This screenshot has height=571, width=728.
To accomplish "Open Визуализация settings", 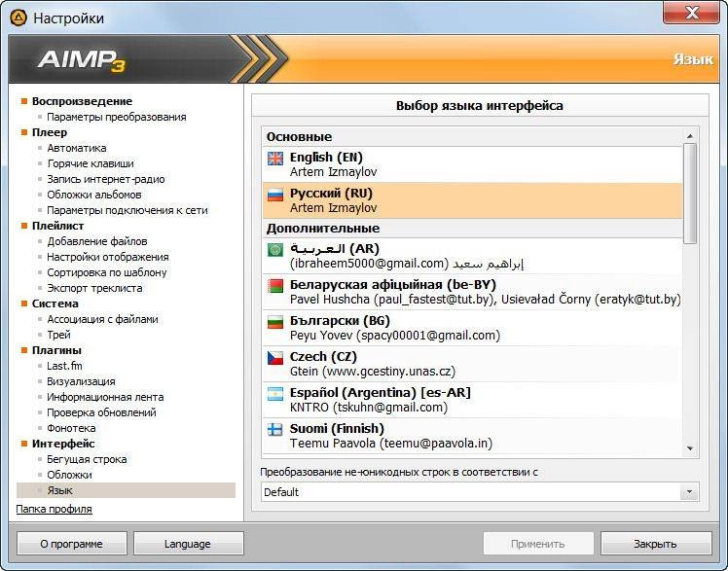I will click(81, 381).
